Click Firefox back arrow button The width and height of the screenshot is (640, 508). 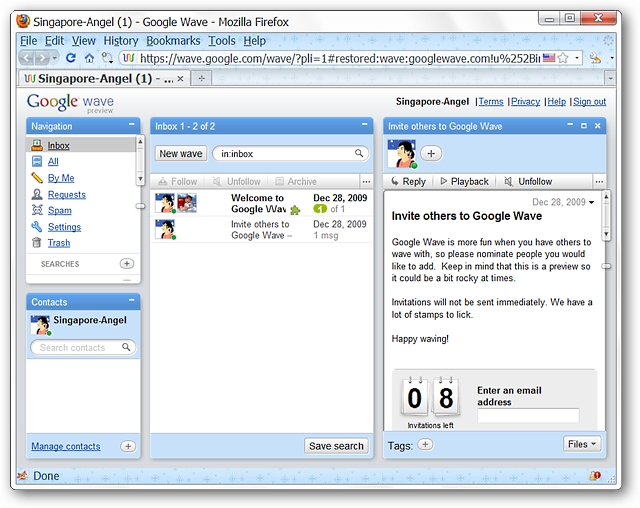pos(26,58)
